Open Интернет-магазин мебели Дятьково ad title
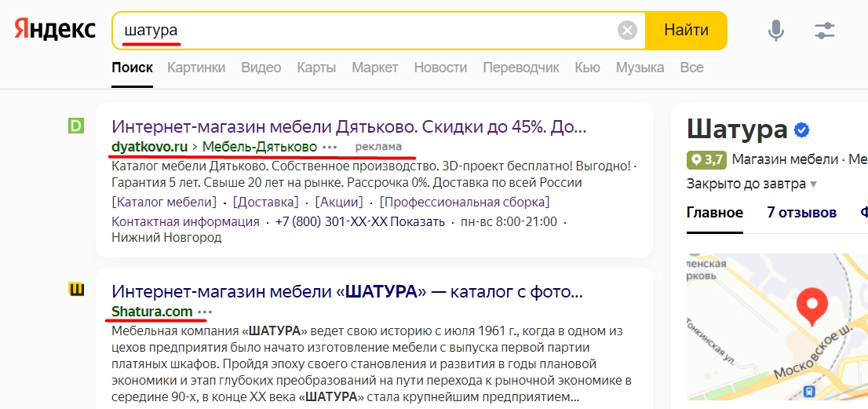The height and width of the screenshot is (409, 868). coord(348,126)
